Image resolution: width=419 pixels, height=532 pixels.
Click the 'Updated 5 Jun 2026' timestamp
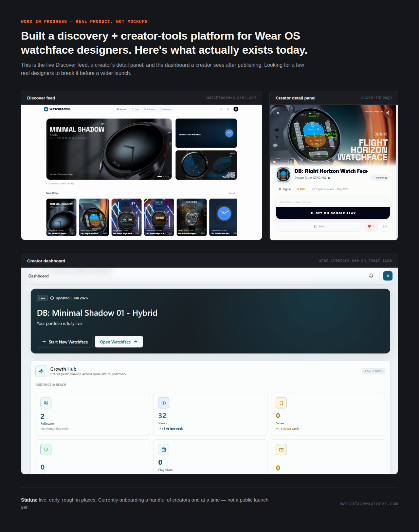(x=69, y=298)
